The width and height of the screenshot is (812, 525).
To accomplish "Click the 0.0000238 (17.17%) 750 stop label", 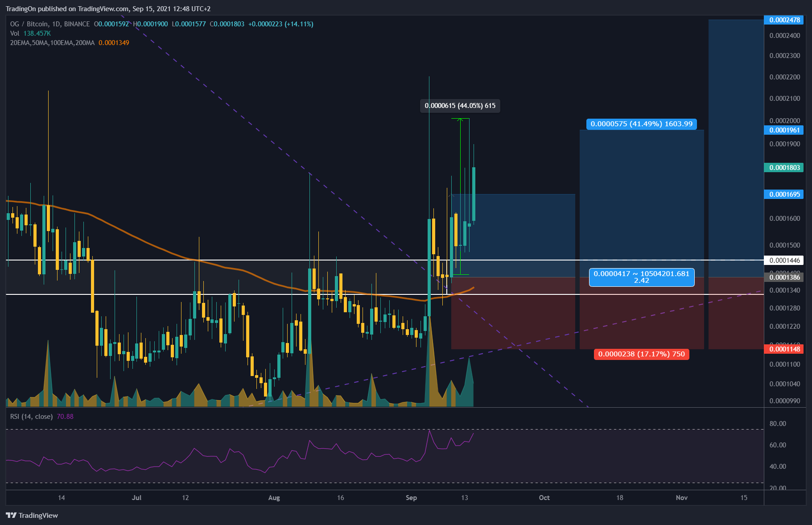I will [x=642, y=354].
